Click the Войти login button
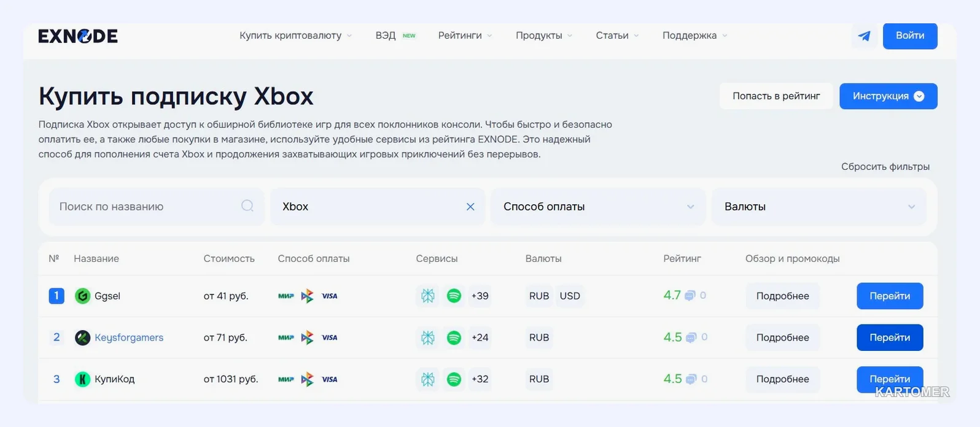Viewport: 980px width, 427px height. coord(910,36)
